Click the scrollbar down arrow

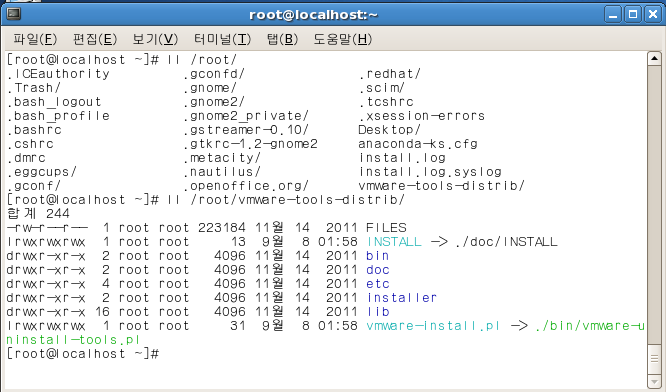coord(654,380)
